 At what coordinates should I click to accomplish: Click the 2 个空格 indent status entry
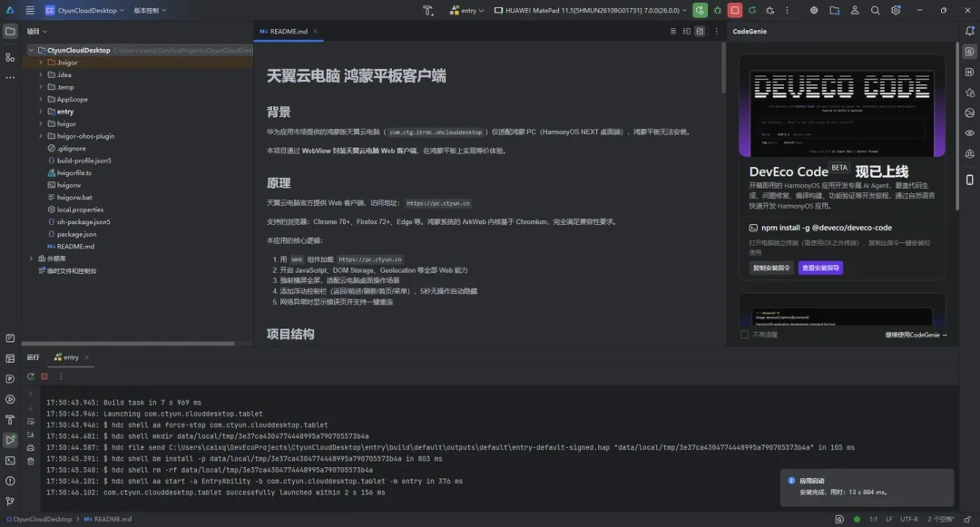coord(941,519)
